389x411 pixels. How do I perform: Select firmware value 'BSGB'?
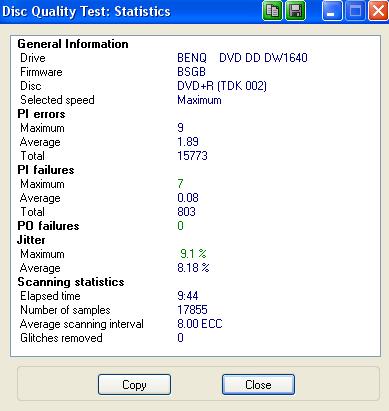[191, 72]
